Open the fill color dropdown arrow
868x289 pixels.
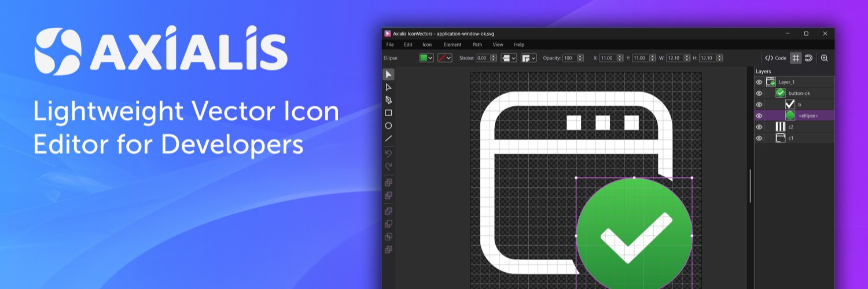tap(431, 58)
